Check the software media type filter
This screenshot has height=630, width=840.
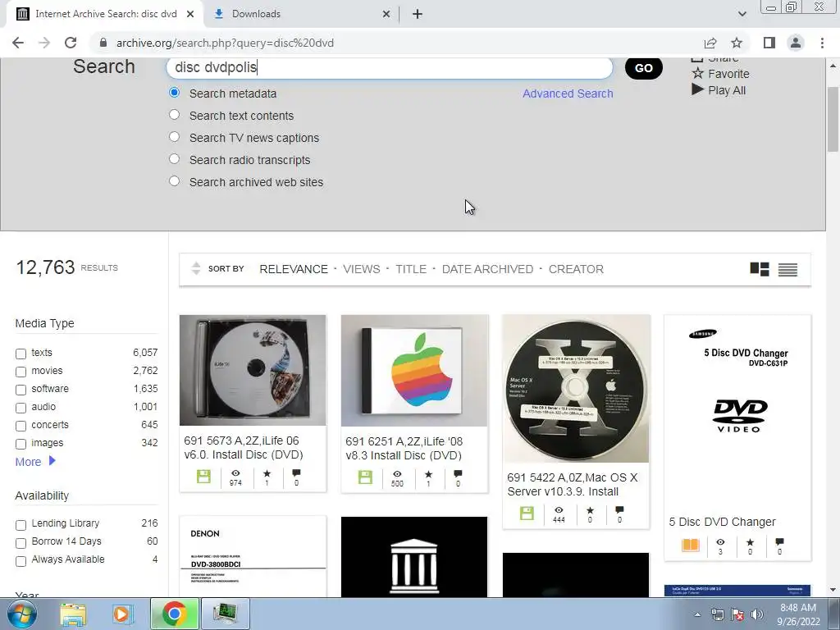21,390
